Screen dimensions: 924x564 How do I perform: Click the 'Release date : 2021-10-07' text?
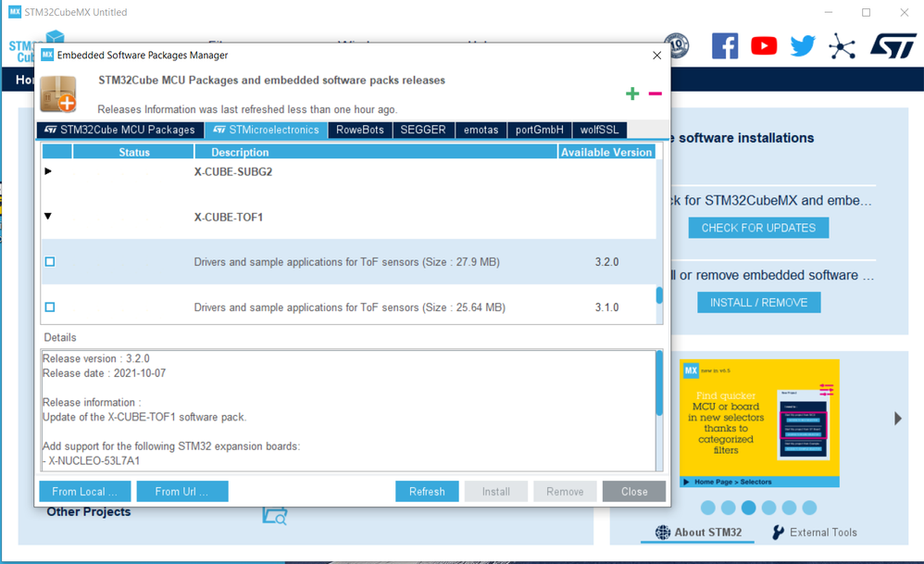105,373
